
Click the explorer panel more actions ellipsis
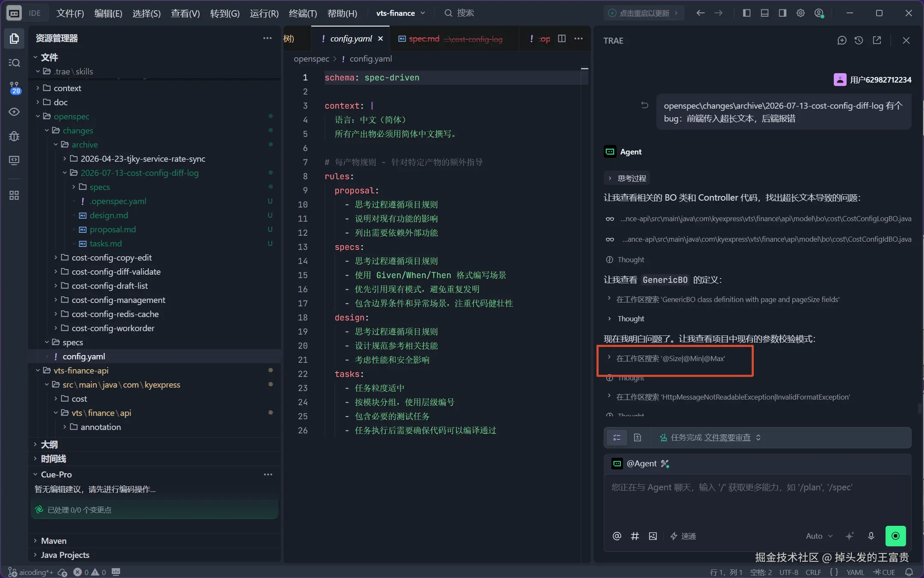click(x=267, y=38)
